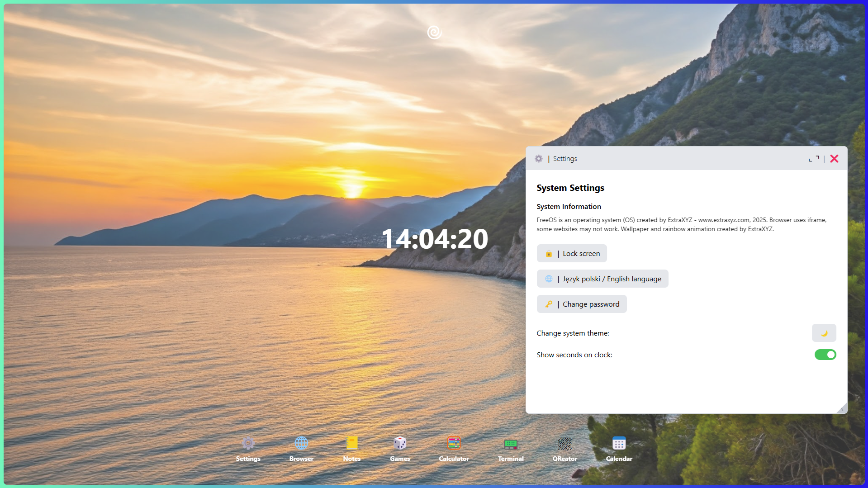Maximize the Settings window
This screenshot has width=868, height=488.
tap(813, 158)
